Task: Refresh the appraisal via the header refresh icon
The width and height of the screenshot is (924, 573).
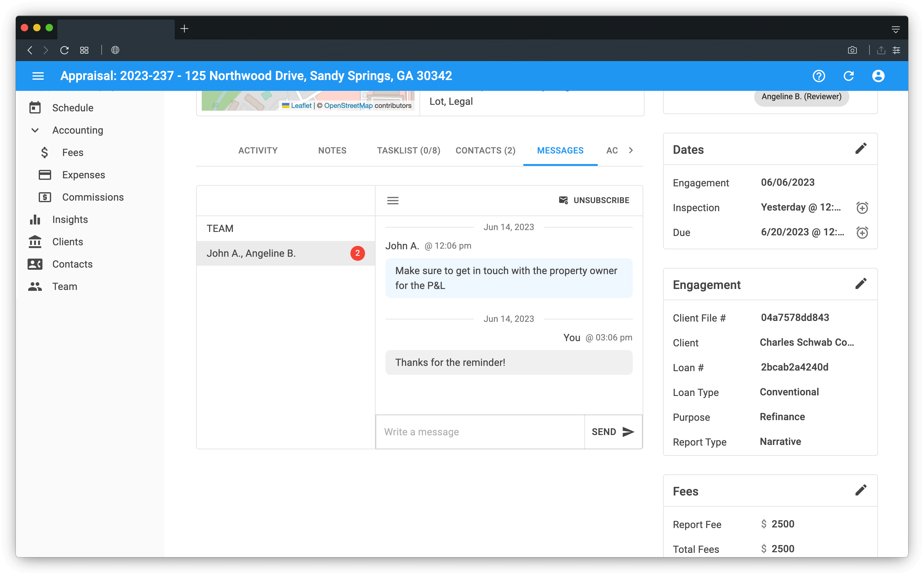Action: point(849,76)
